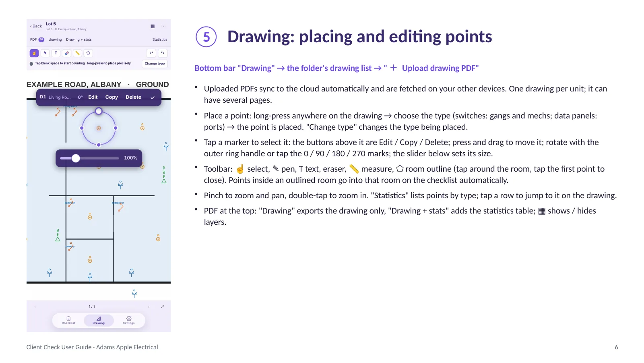The width and height of the screenshot is (644, 363).
Task: Click Edit on the marker popup
Action: (x=93, y=97)
